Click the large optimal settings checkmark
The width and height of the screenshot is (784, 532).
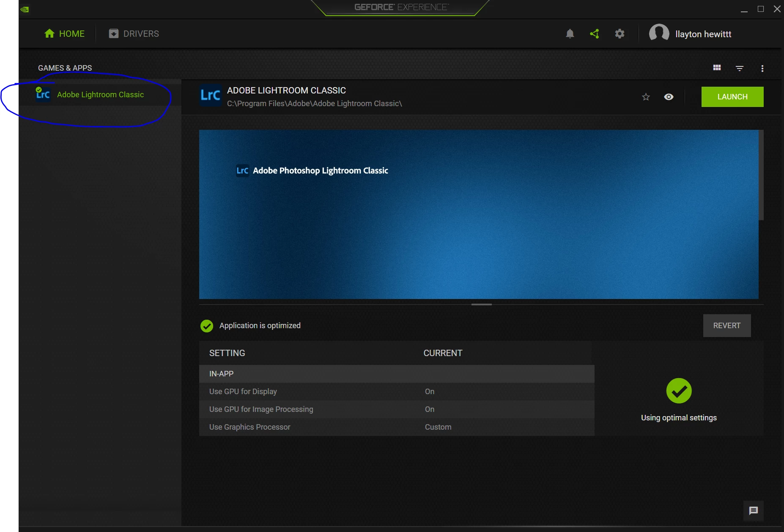pyautogui.click(x=679, y=391)
